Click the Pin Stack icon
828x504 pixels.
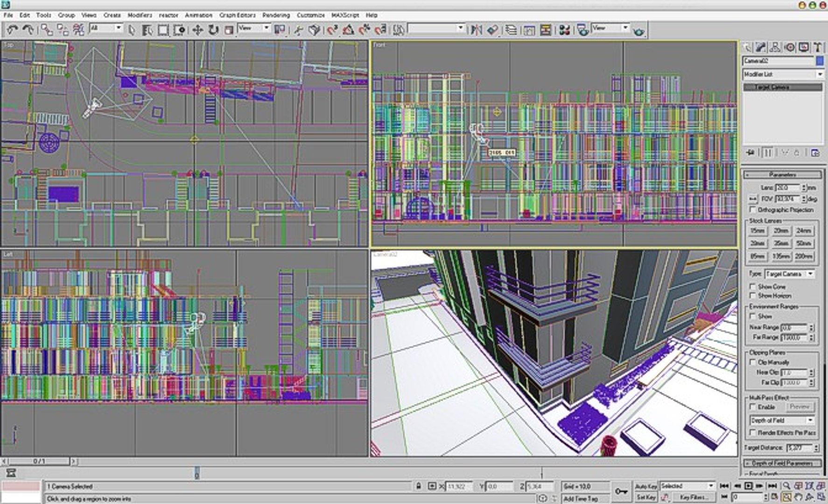[751, 153]
